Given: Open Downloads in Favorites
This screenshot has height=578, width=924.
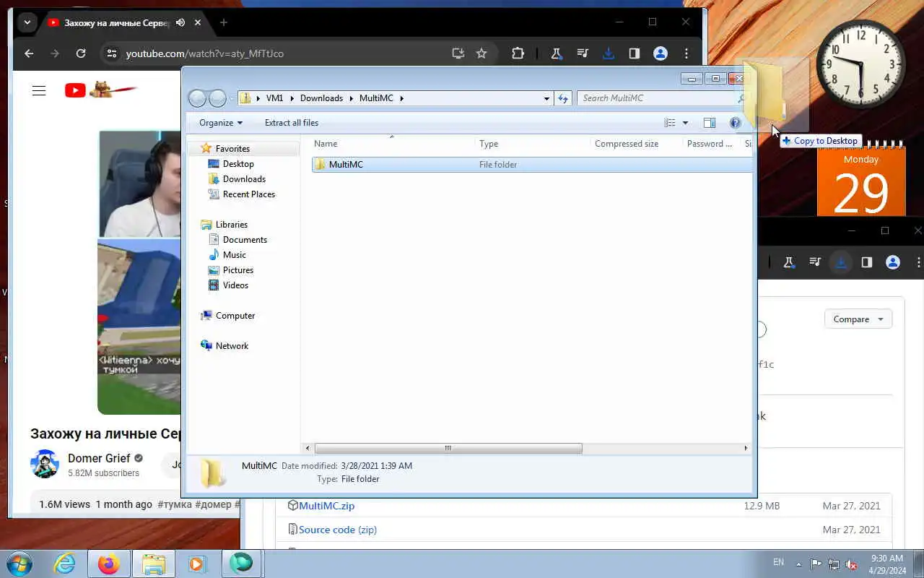Looking at the screenshot, I should pyautogui.click(x=244, y=179).
